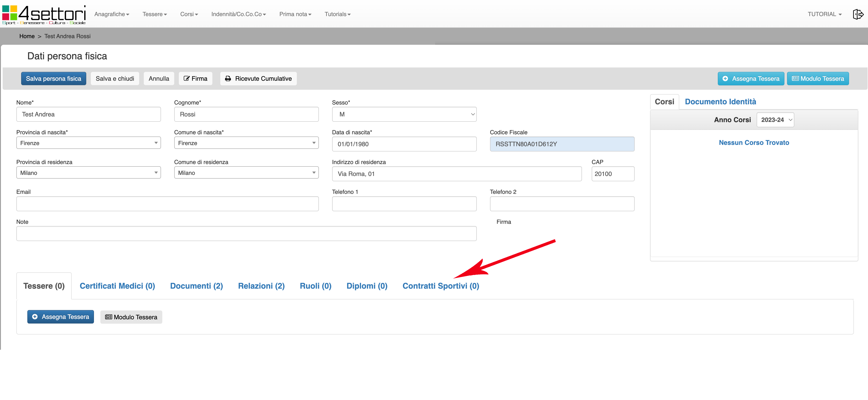Image resolution: width=868 pixels, height=400 pixels.
Task: Click the 4settori logo
Action: click(x=44, y=15)
